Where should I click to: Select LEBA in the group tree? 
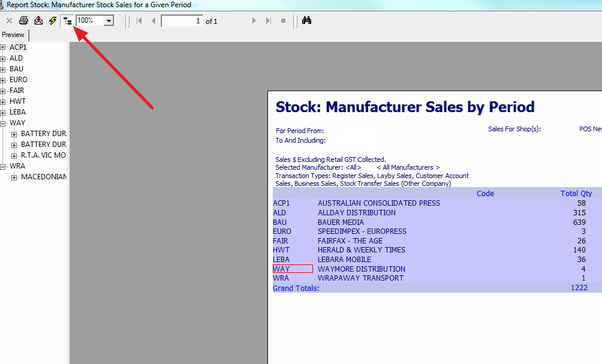(17, 112)
